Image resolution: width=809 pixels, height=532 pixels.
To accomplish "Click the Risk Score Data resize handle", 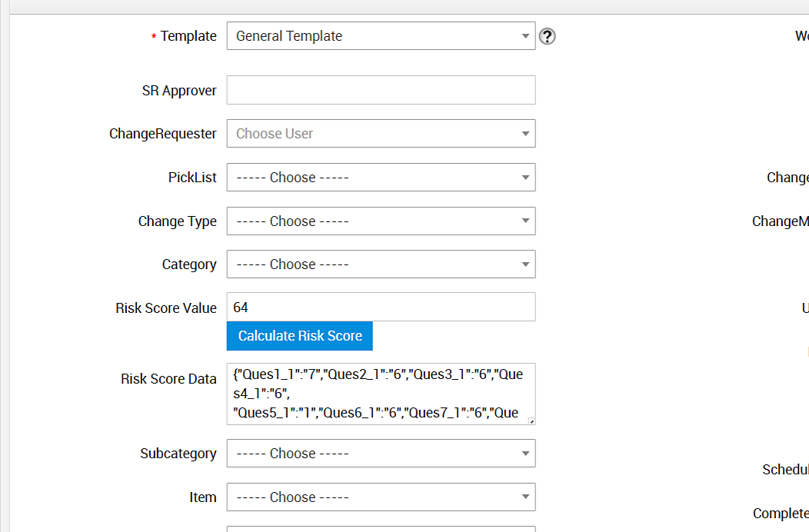I will (x=531, y=421).
